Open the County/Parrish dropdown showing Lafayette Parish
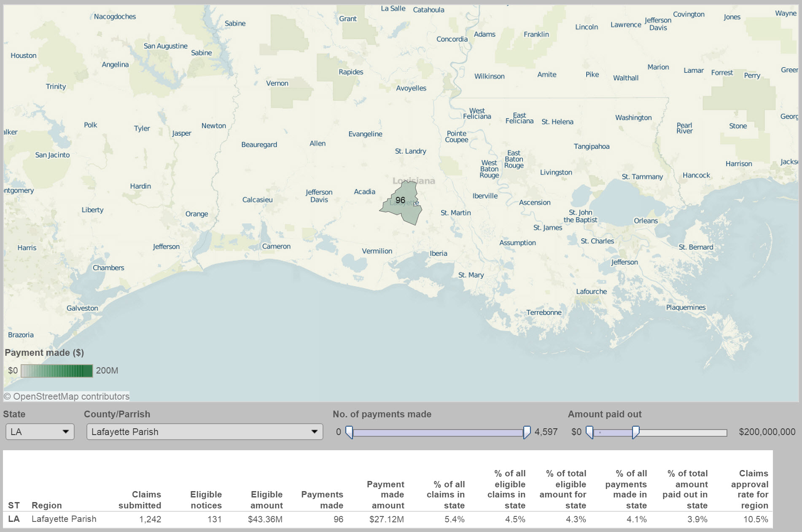 point(205,432)
